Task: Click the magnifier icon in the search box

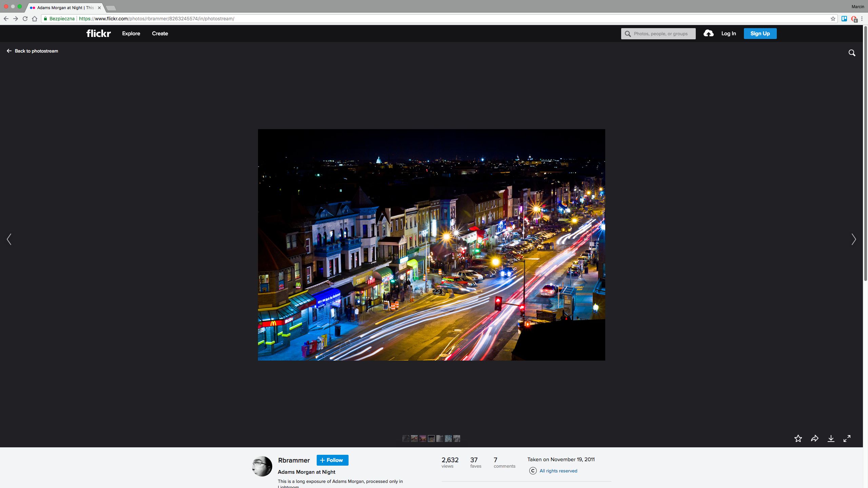Action: (628, 34)
